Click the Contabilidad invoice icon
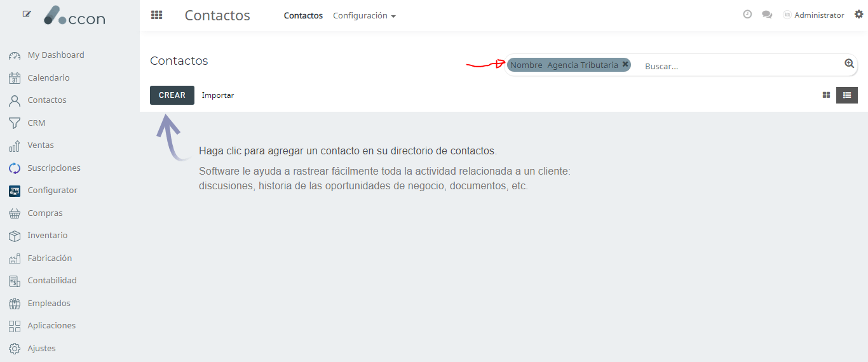The height and width of the screenshot is (362, 868). coord(15,281)
